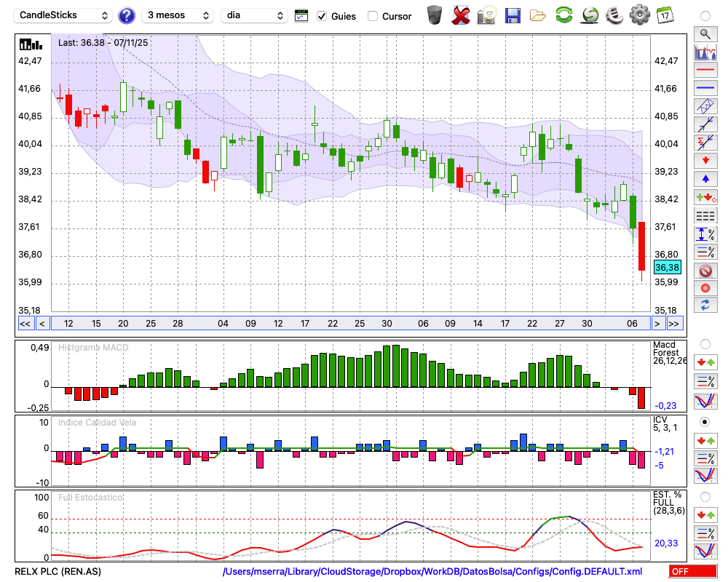
Task: Click the blue area chart overlay icon
Action: point(705,52)
